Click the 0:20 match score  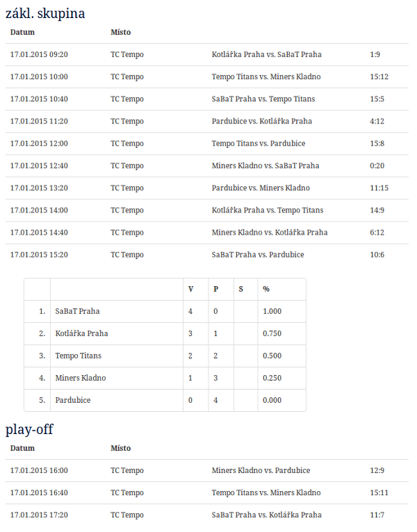pyautogui.click(x=377, y=165)
